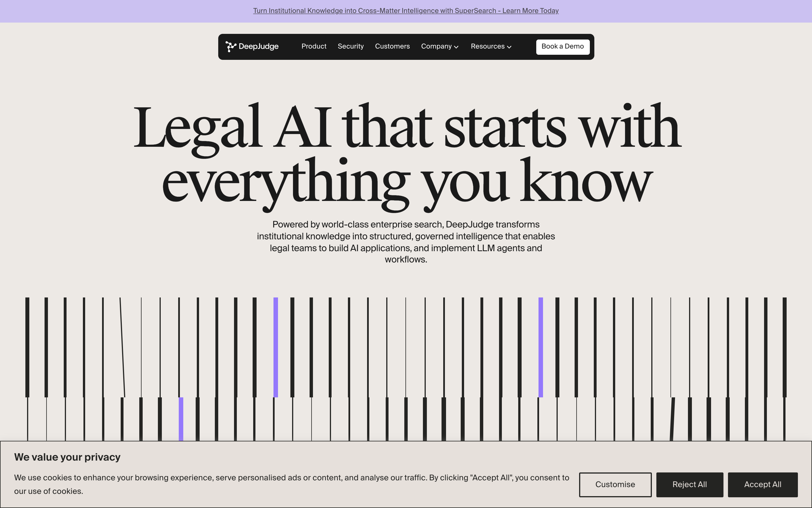
Task: Accept all cookies
Action: click(x=763, y=485)
